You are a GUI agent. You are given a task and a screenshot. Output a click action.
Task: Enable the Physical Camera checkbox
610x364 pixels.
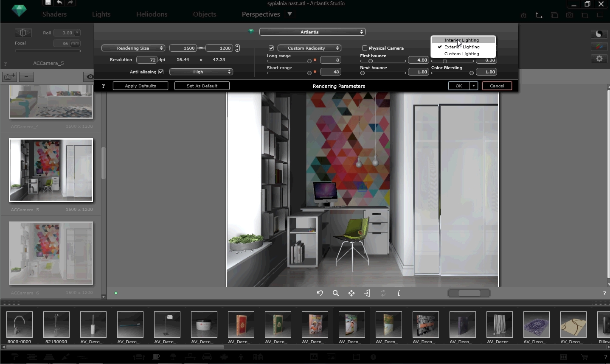click(364, 48)
